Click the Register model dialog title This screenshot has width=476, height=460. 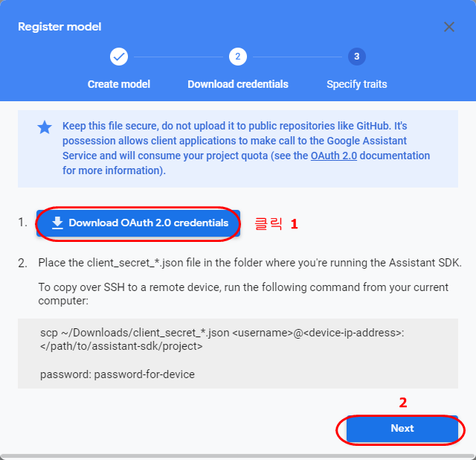pyautogui.click(x=59, y=27)
